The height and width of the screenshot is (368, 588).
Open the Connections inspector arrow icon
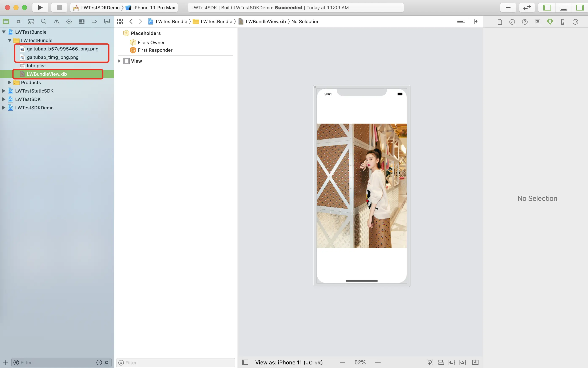(x=575, y=22)
